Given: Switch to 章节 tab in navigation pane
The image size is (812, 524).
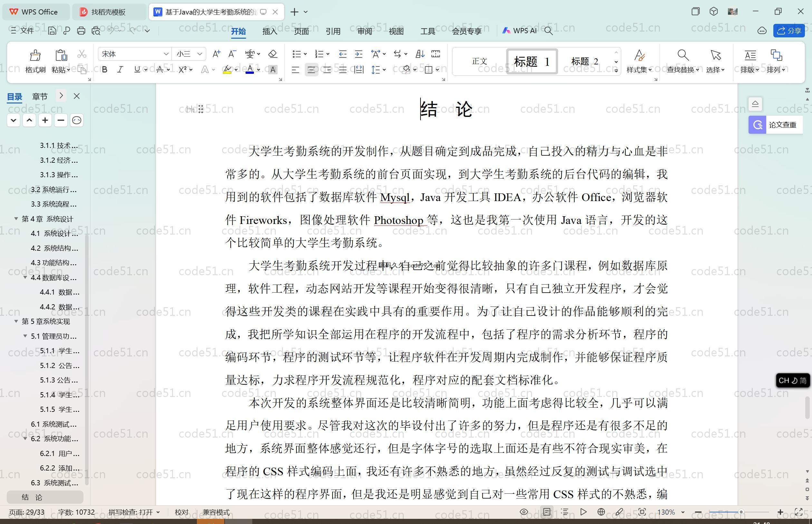Looking at the screenshot, I should click(x=40, y=96).
